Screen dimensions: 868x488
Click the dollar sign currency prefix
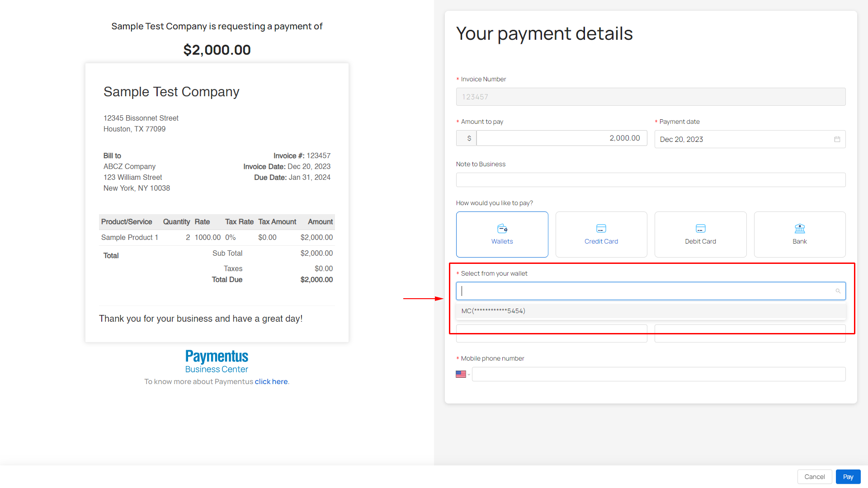pos(469,138)
